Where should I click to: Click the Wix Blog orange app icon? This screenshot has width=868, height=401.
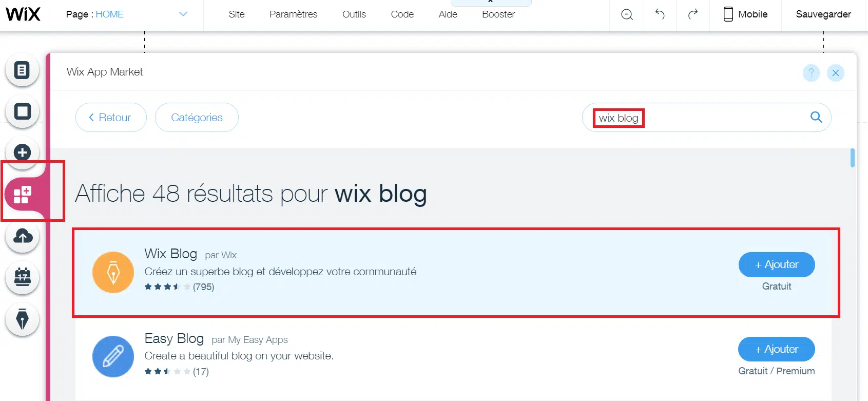(x=113, y=272)
